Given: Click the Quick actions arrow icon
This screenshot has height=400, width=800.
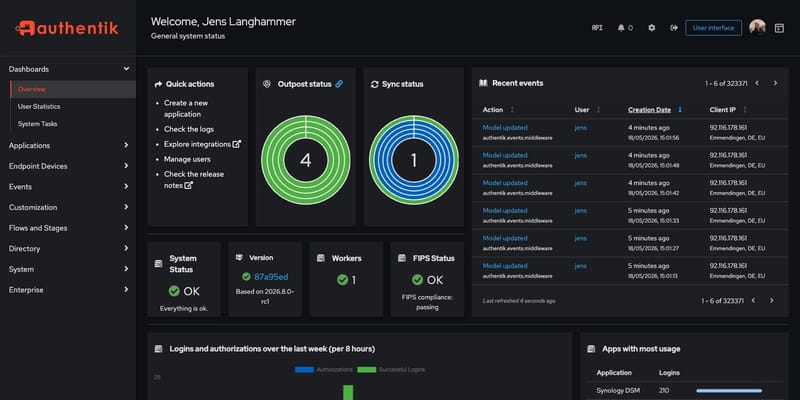Looking at the screenshot, I should point(158,84).
